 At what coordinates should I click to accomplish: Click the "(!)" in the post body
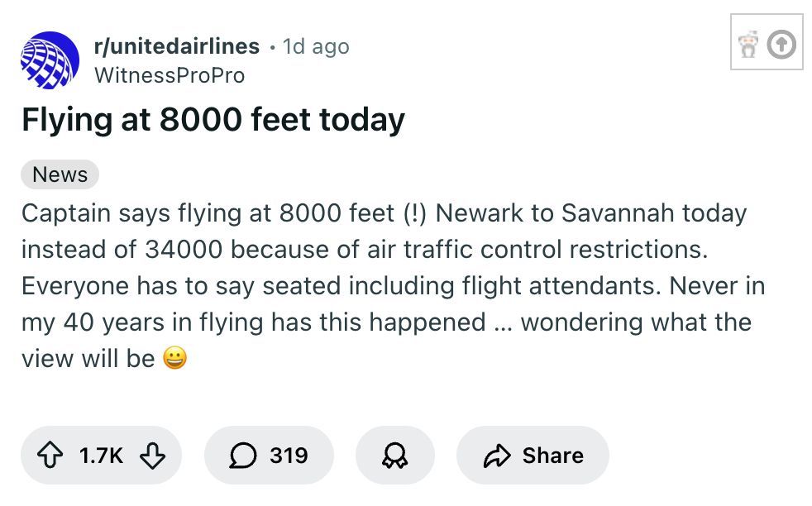413,212
